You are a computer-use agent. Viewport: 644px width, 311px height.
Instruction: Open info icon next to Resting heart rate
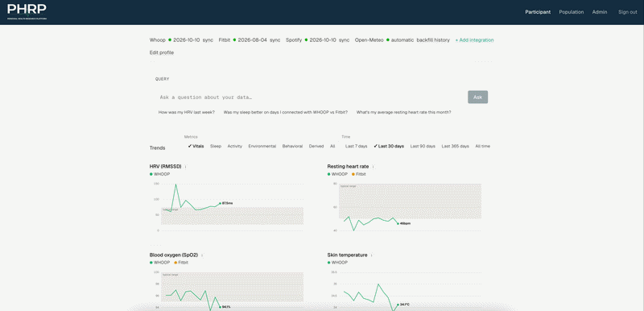373,167
